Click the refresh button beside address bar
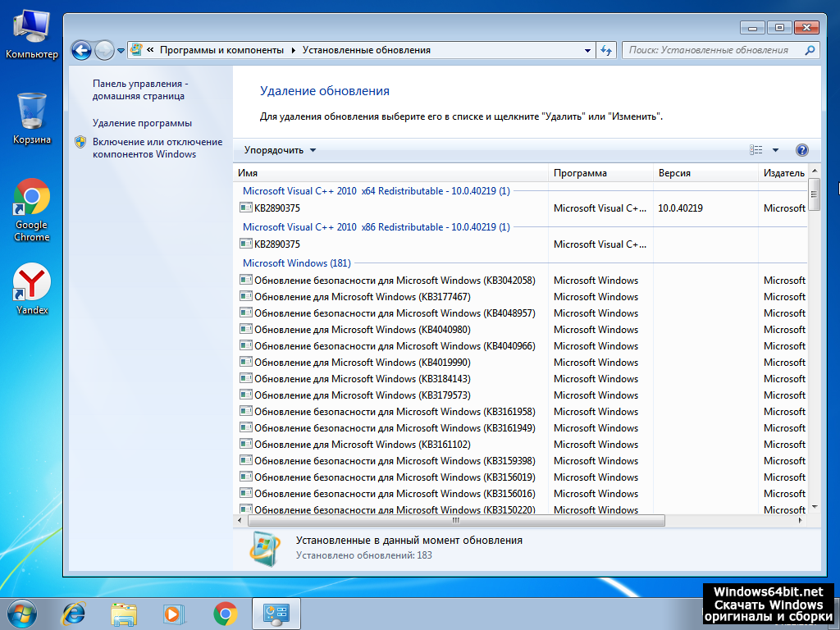 tap(606, 50)
